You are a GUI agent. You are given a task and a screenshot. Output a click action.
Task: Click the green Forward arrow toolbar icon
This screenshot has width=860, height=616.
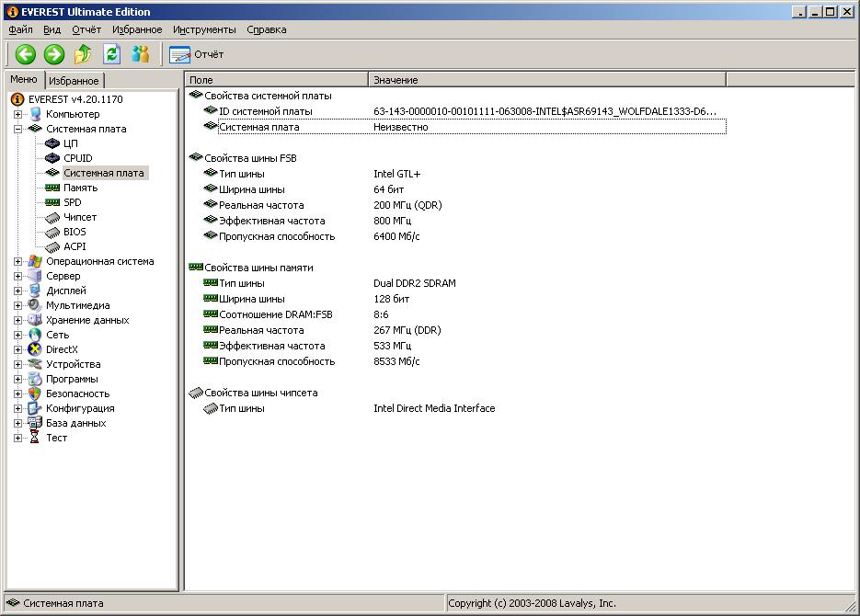pyautogui.click(x=54, y=54)
